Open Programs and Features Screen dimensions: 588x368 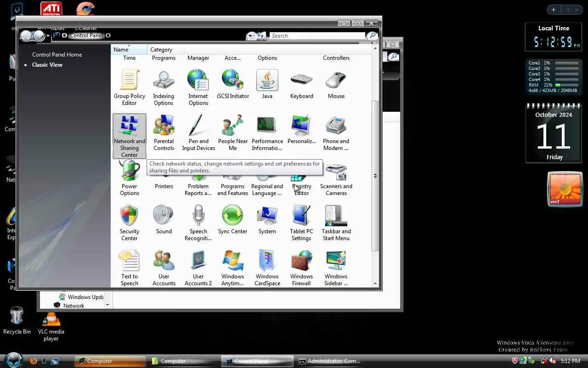(232, 189)
